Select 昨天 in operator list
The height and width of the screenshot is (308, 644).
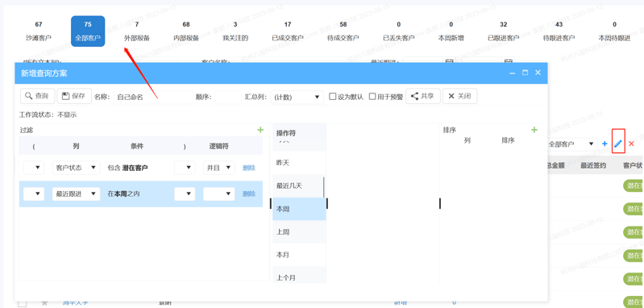point(299,163)
